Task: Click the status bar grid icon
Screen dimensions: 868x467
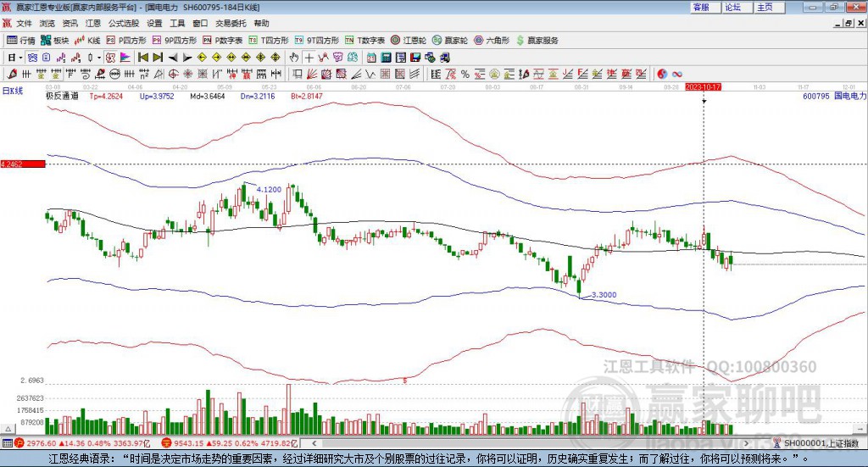Action: click(7, 443)
